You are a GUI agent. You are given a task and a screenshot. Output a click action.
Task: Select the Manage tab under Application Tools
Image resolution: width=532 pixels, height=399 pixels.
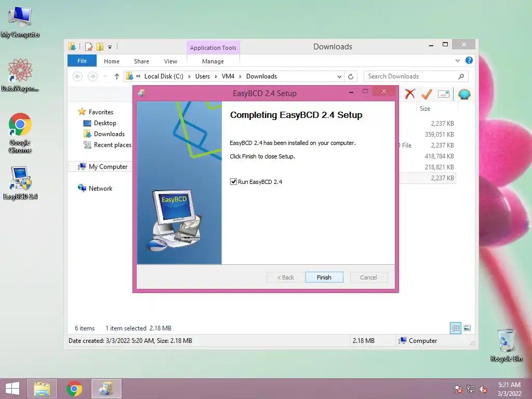coord(212,61)
